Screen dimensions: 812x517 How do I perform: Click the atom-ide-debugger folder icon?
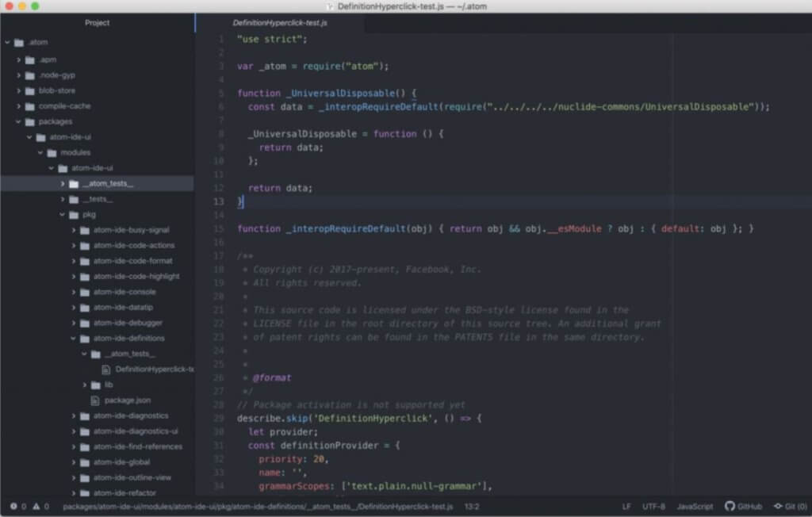click(85, 324)
